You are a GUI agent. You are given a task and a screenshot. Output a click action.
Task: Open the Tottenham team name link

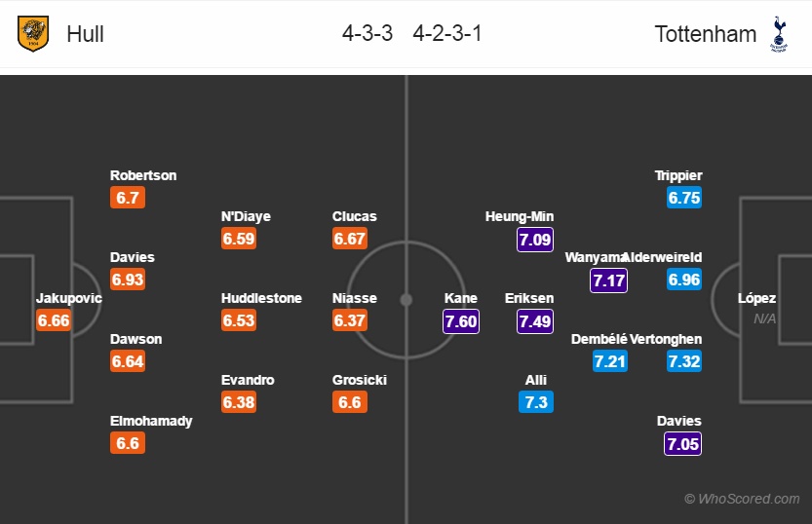706,34
